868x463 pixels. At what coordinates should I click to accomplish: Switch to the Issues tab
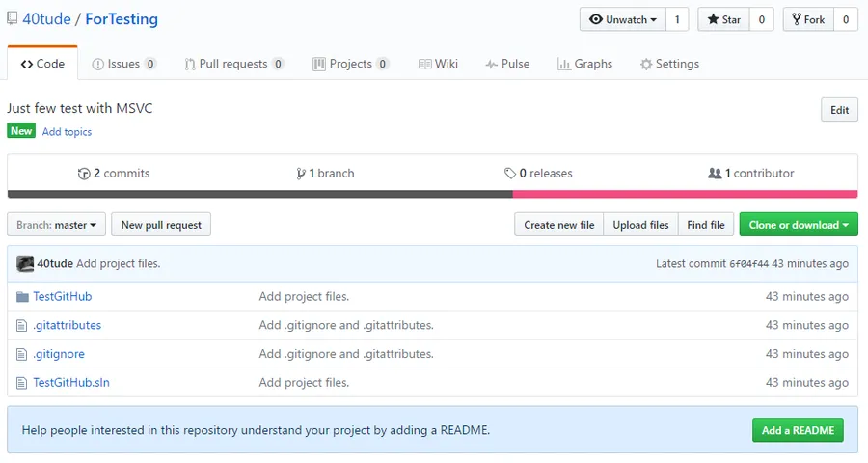tap(123, 64)
